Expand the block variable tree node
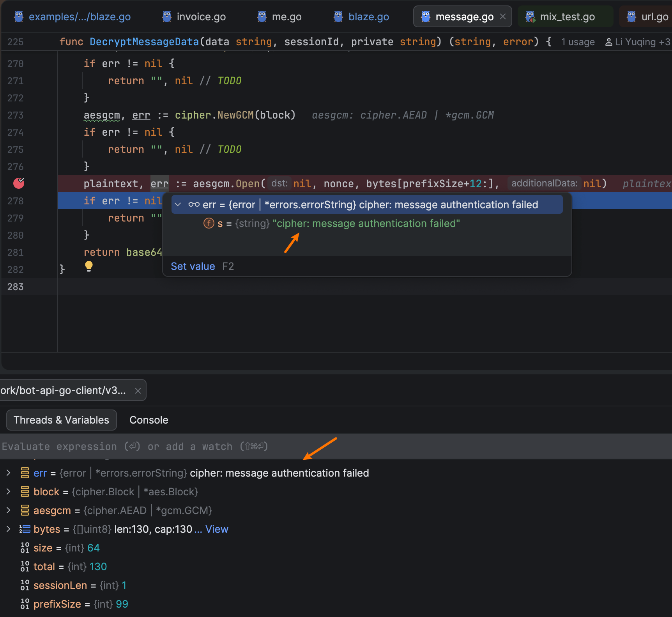672x617 pixels. [x=8, y=492]
